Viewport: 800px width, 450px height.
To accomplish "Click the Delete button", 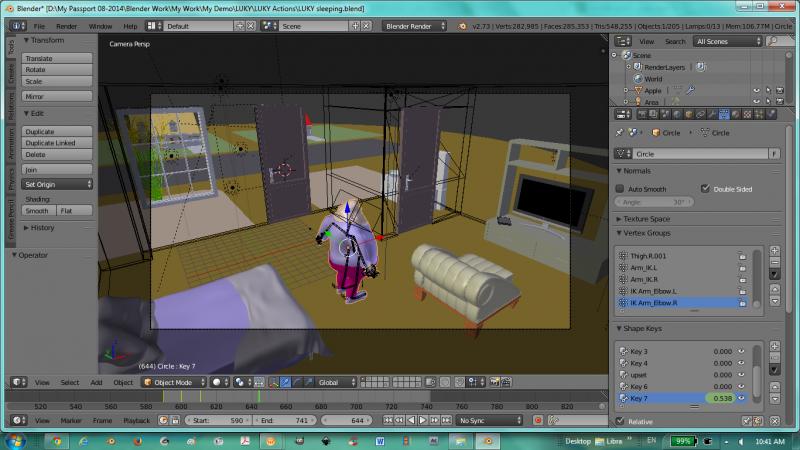I will (x=57, y=155).
